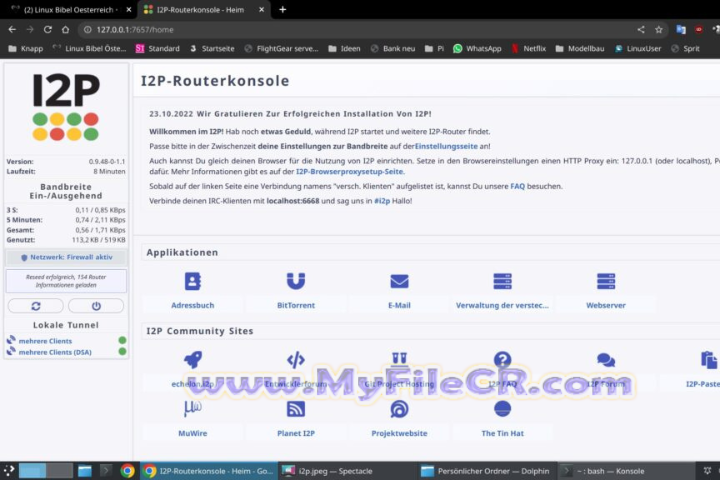
Task: Click the Lokale Tunnel heading
Action: point(66,325)
